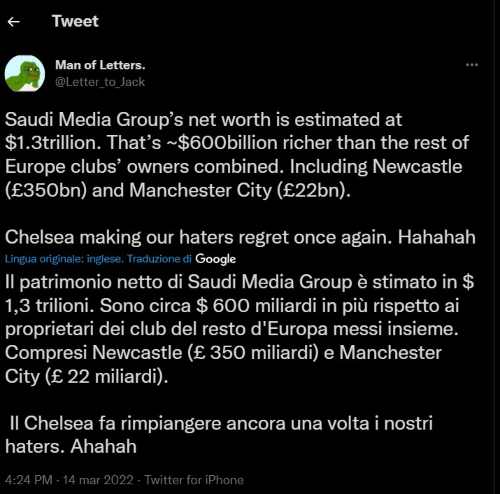Viewport: 500px width, 494px height.
Task: Open the three-dot more options menu
Action: 472,65
